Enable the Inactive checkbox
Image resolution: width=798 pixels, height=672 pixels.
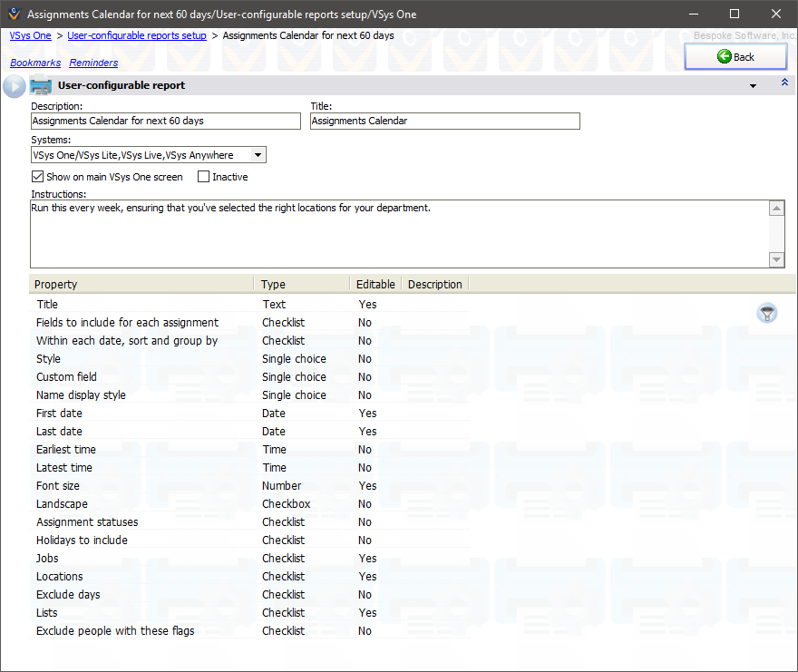[204, 177]
